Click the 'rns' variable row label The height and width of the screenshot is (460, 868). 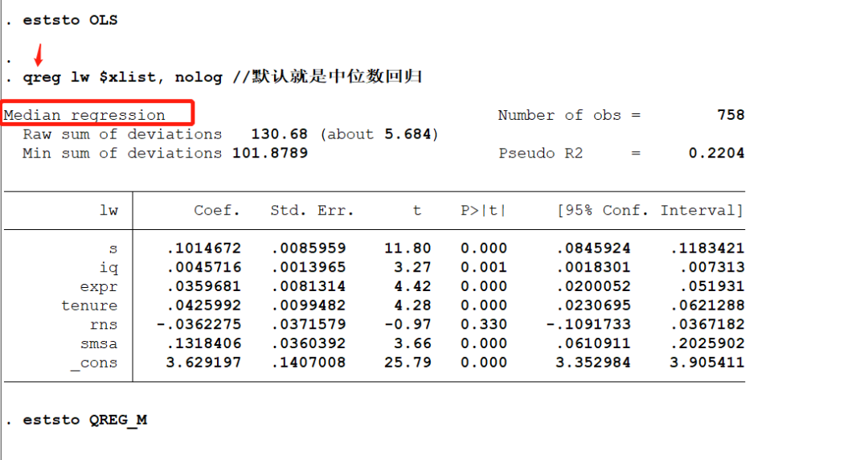click(104, 325)
